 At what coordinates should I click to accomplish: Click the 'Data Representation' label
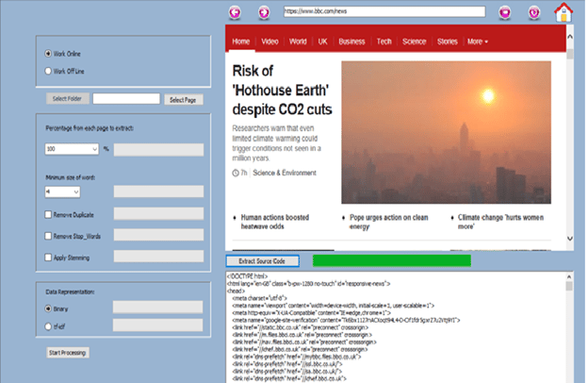70,291
